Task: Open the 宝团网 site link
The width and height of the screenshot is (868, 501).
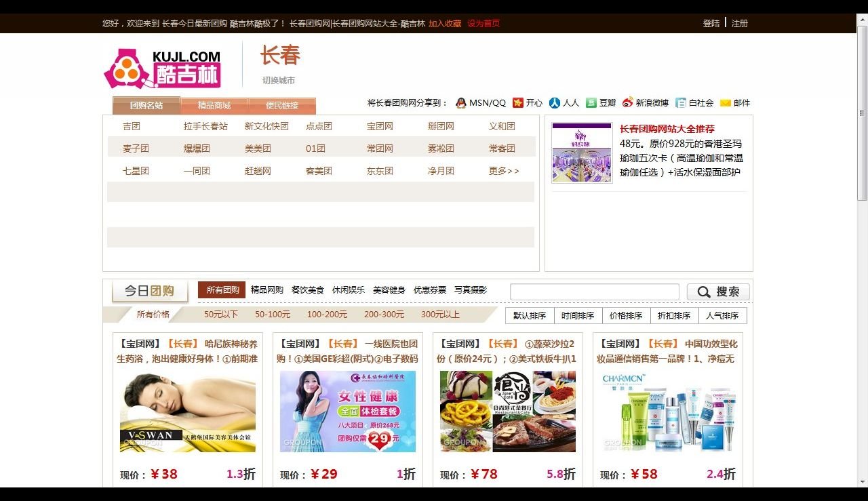Action: point(379,125)
